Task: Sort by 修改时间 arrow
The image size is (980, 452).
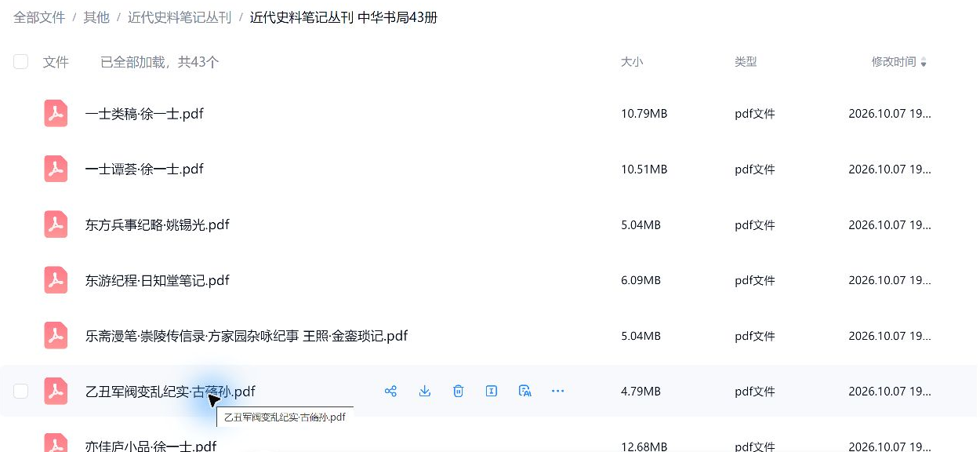Action: [x=924, y=63]
